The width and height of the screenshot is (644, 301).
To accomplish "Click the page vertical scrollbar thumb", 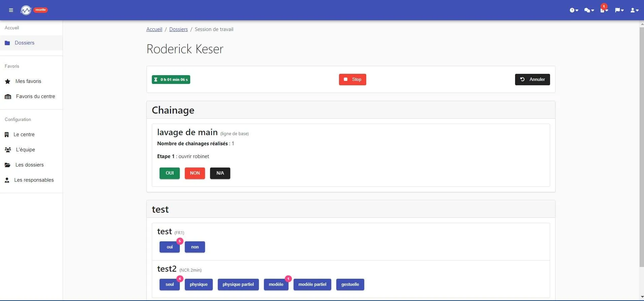I will click(x=641, y=147).
